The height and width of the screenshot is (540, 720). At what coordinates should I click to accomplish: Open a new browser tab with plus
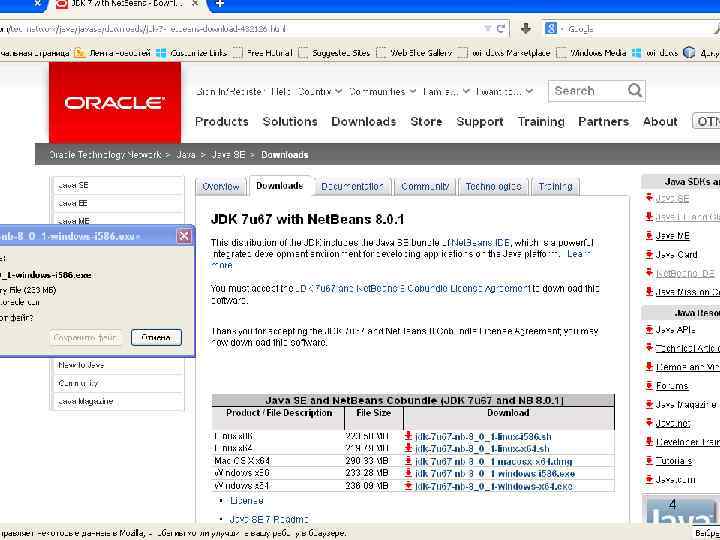click(x=220, y=4)
